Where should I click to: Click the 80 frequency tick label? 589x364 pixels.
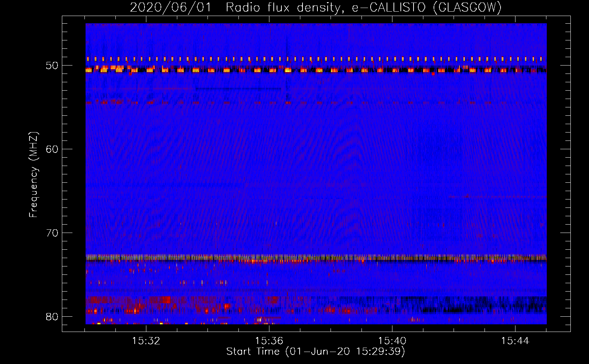pos(52,317)
